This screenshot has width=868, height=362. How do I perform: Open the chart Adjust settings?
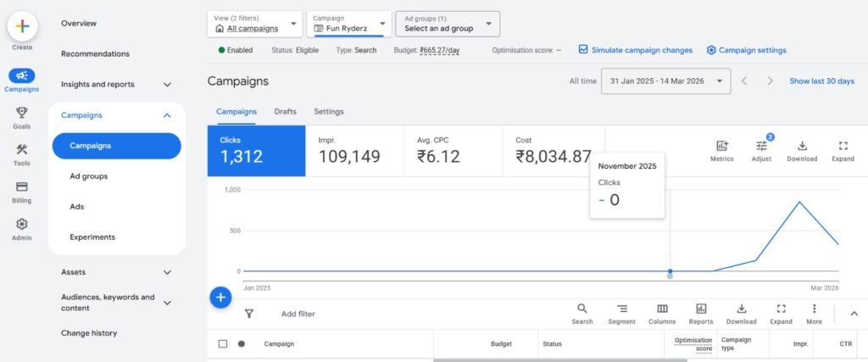click(762, 151)
